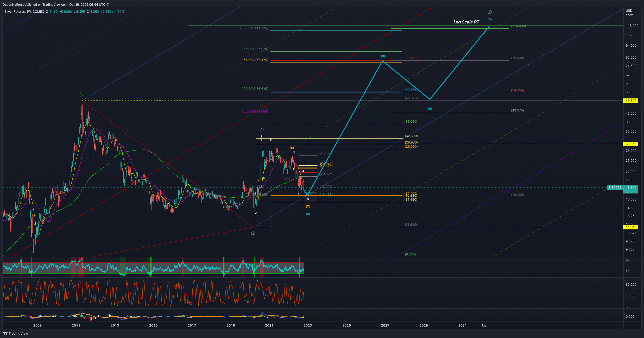The width and height of the screenshot is (644, 338).
Task: Click the green circled 5 marker at the top
Action: [x=490, y=12]
